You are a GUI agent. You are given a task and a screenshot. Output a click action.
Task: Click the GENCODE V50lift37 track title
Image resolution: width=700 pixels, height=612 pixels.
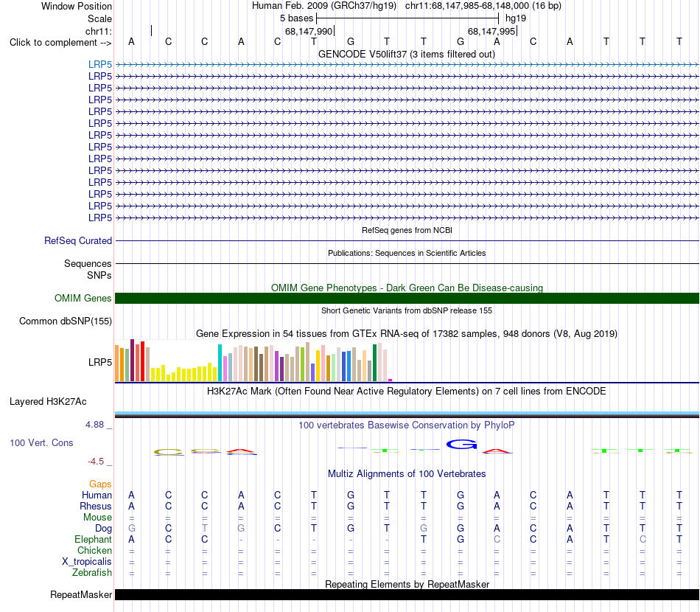coord(407,55)
